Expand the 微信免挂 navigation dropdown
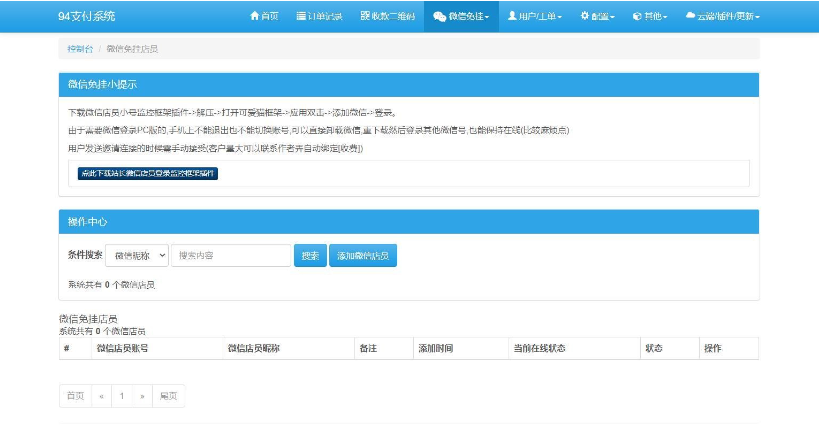Image resolution: width=819 pixels, height=428 pixels. [461, 16]
